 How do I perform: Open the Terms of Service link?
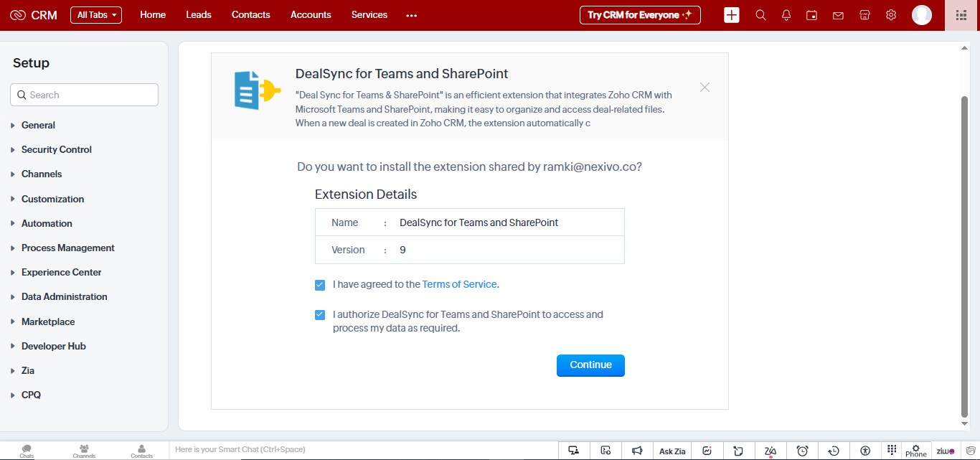460,284
